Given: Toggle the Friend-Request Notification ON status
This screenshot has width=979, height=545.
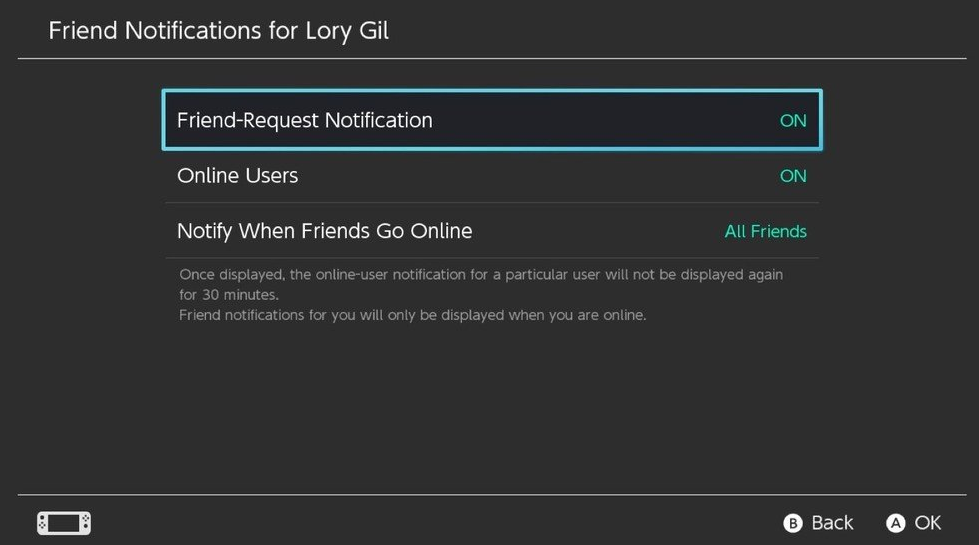Looking at the screenshot, I should pos(793,120).
